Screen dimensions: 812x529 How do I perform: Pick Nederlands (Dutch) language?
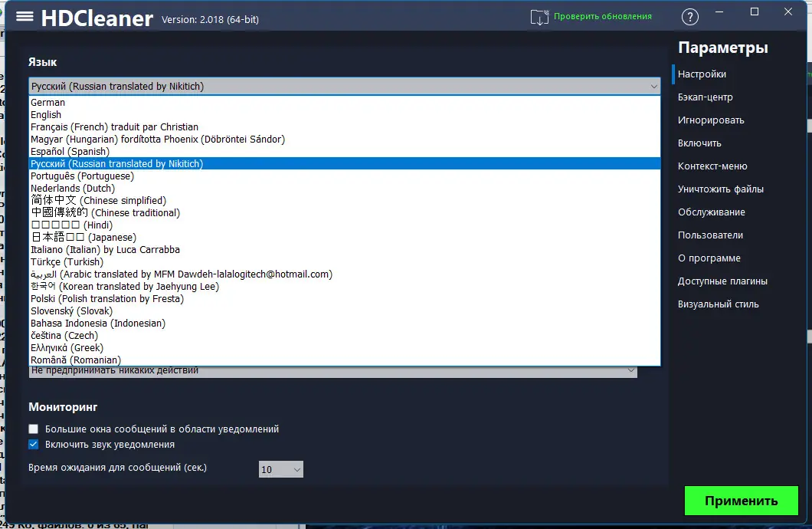point(345,188)
